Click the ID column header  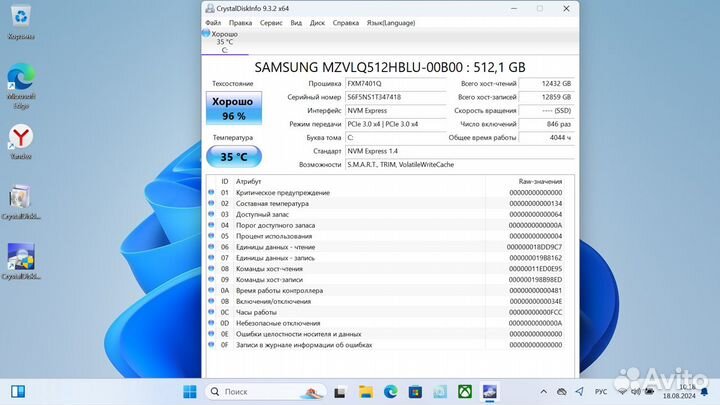point(225,181)
